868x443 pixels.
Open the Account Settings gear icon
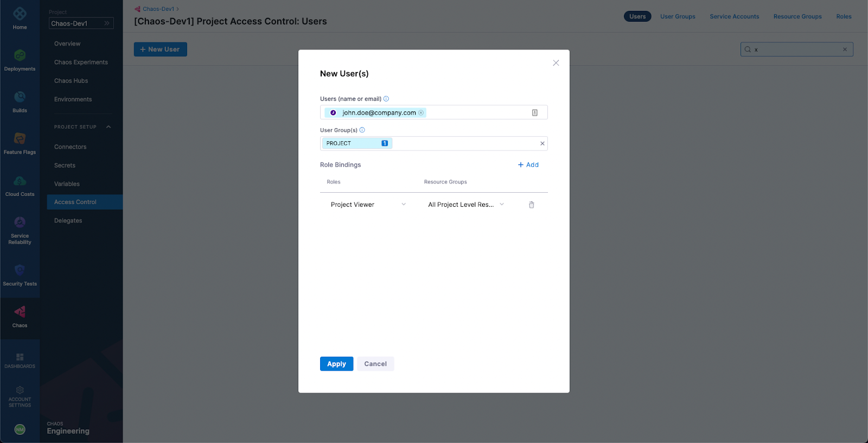tap(20, 390)
